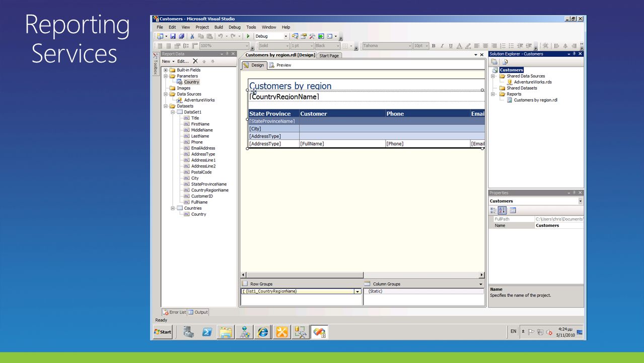Click the Foreground Color icon
This screenshot has height=363, width=644.
point(459,46)
